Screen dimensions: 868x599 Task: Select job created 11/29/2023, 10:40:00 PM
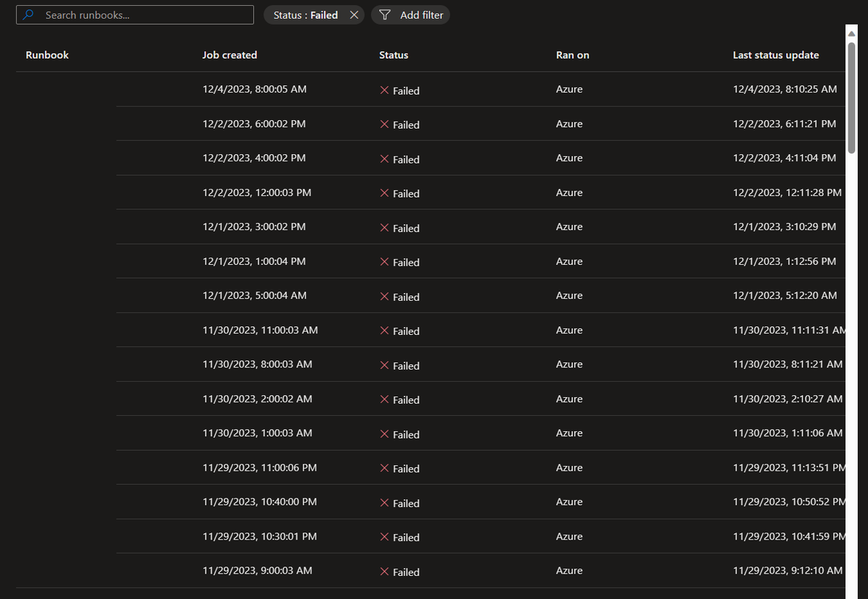pyautogui.click(x=260, y=501)
